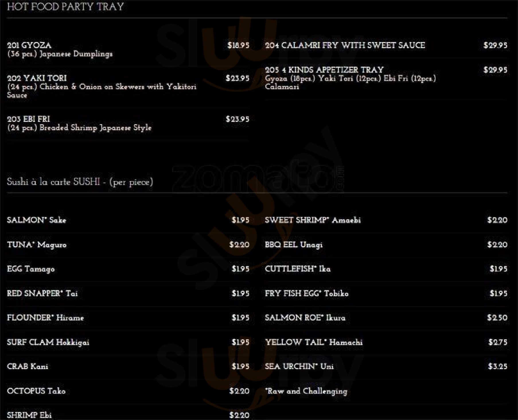Image resolution: width=518 pixels, height=420 pixels.
Task: Select Red Snapper Tai
Action: click(42, 293)
